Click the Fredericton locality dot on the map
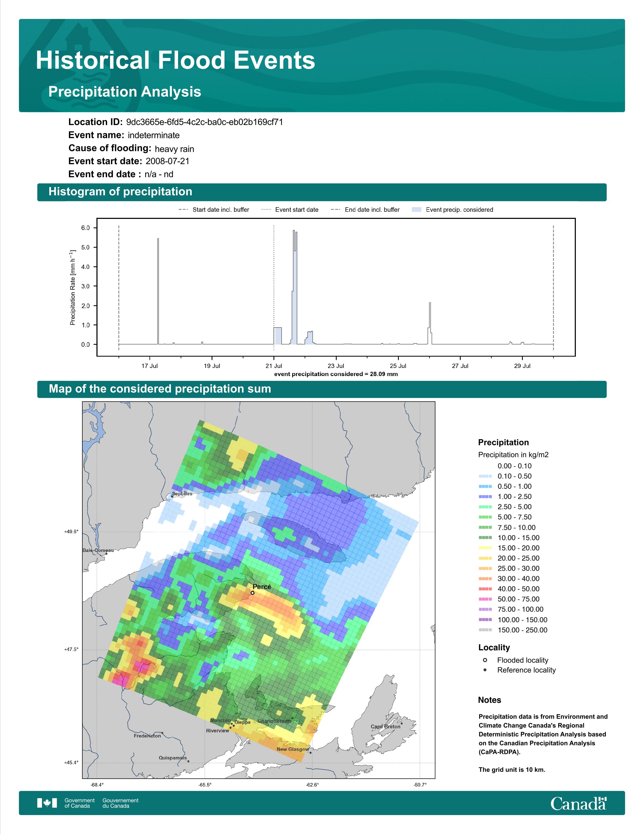 click(x=162, y=733)
